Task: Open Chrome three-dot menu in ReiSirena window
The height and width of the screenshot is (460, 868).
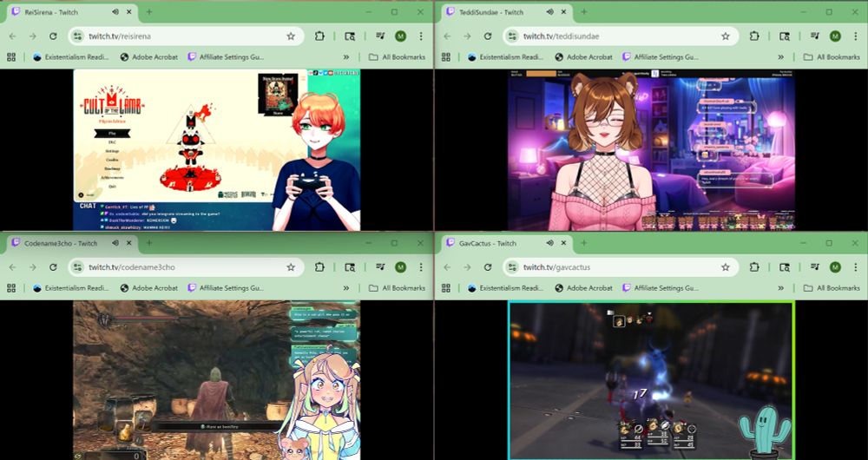Action: pos(421,36)
